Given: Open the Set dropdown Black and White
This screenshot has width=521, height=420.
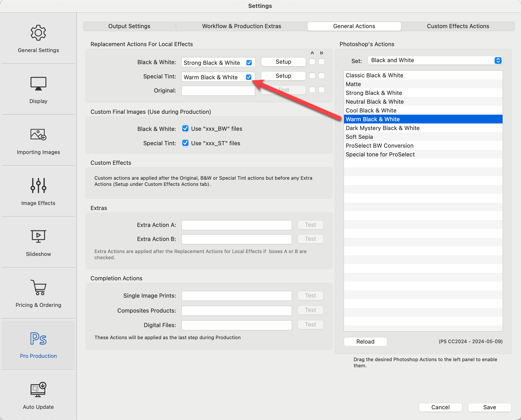Looking at the screenshot, I should click(435, 60).
